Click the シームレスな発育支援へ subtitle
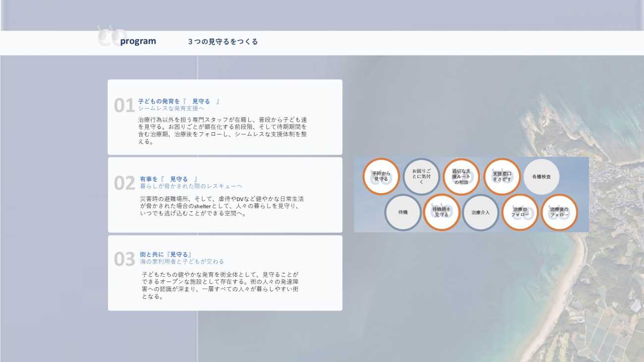This screenshot has width=644, height=362. click(x=171, y=108)
